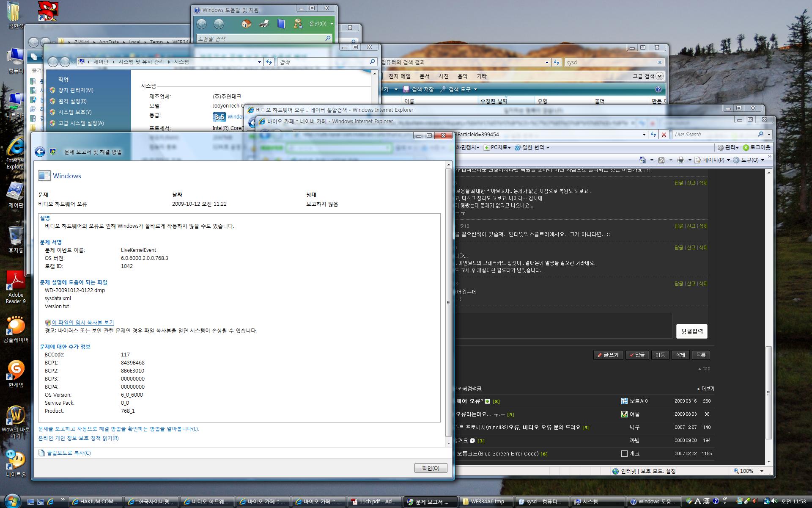Click the IE Home icon
This screenshot has width=812, height=508.
point(643,160)
